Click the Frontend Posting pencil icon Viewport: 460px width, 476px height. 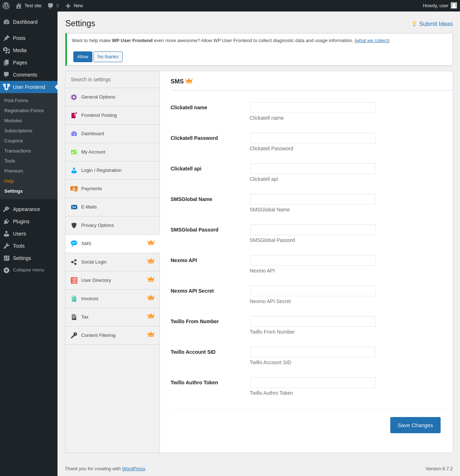tap(74, 115)
